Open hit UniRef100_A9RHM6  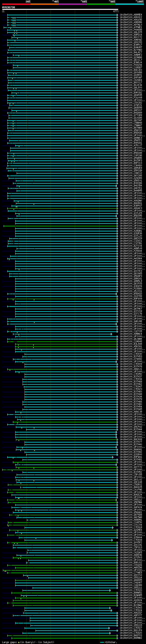tap(131, 22)
